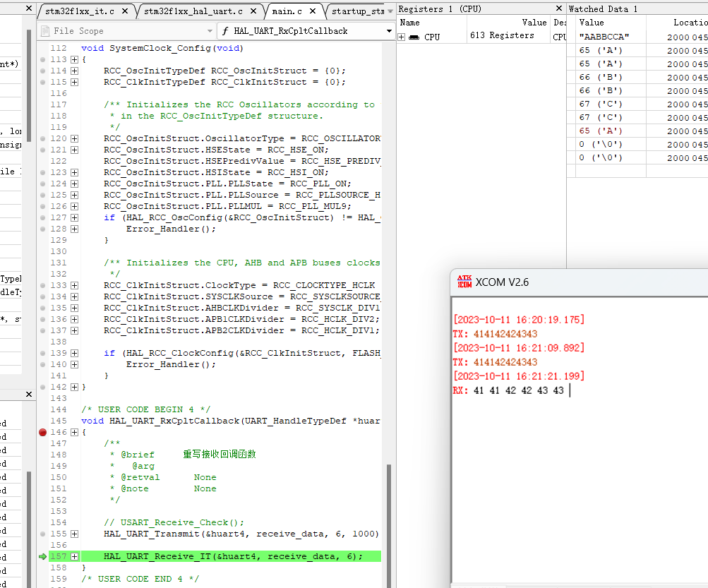Toggle breakpoint marker at line 127
This screenshot has height=588, width=708.
(43, 217)
